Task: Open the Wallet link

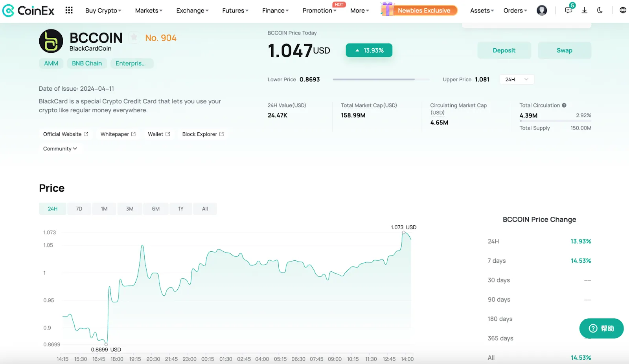Action: pos(159,134)
